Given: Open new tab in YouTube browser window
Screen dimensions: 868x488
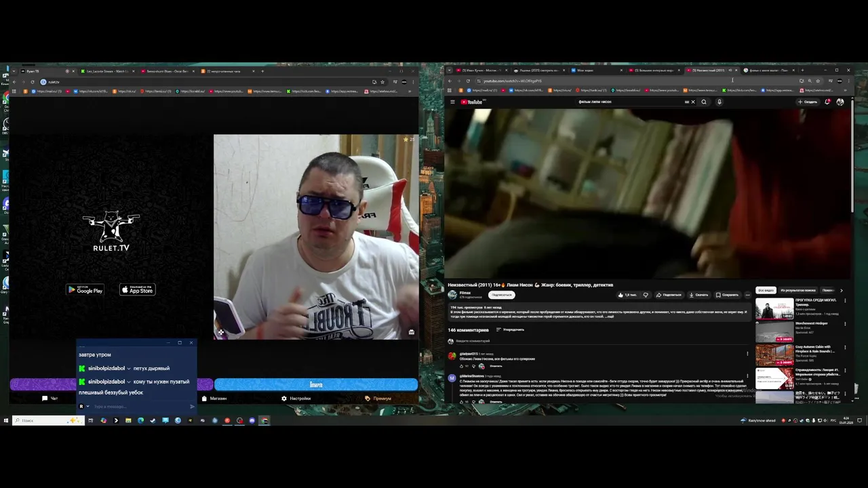Looking at the screenshot, I should pos(802,70).
